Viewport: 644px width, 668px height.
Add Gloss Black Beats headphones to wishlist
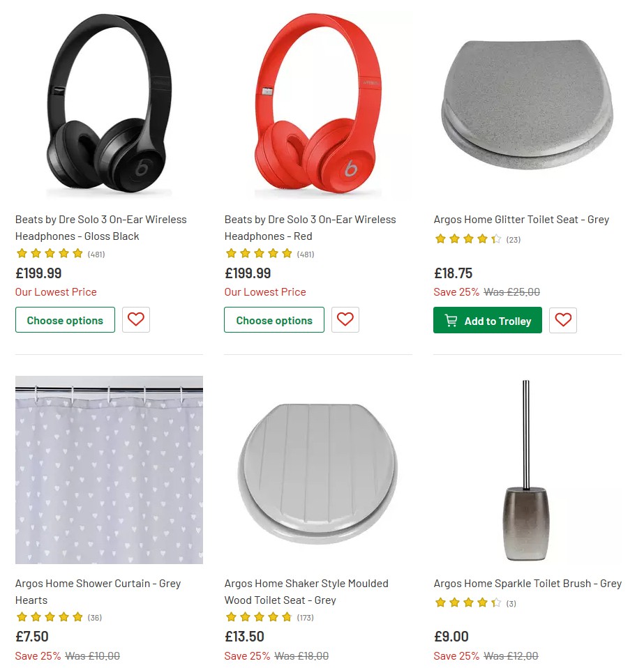coord(135,319)
